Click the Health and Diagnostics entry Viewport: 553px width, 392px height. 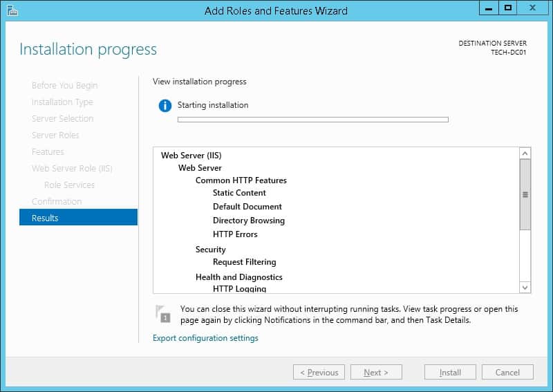(238, 277)
